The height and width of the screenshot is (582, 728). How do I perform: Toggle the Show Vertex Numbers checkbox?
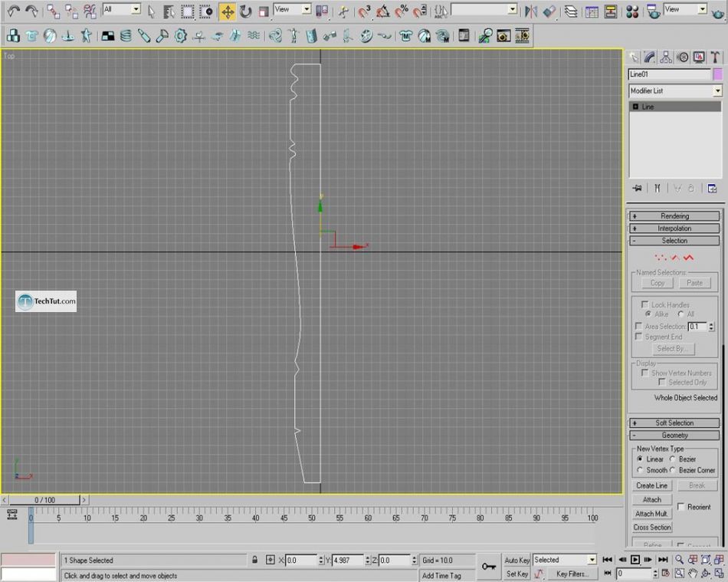(645, 373)
